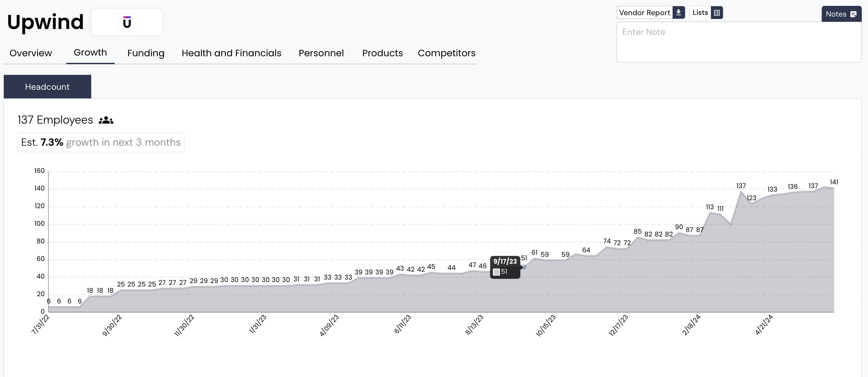The width and height of the screenshot is (868, 377).
Task: Click the Upwind logo icon
Action: (x=127, y=22)
